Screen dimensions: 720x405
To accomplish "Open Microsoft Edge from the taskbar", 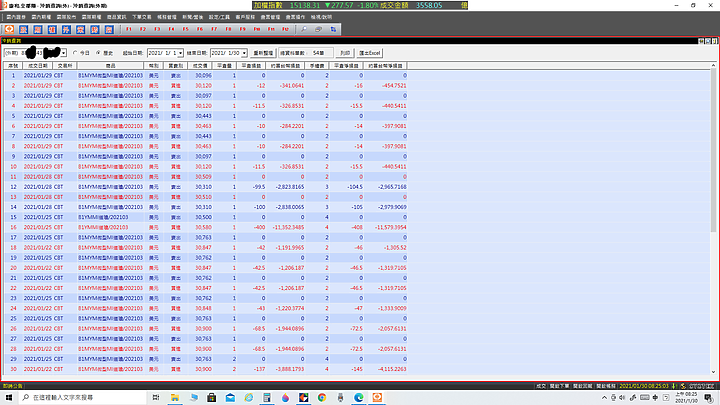I will pos(359,397).
